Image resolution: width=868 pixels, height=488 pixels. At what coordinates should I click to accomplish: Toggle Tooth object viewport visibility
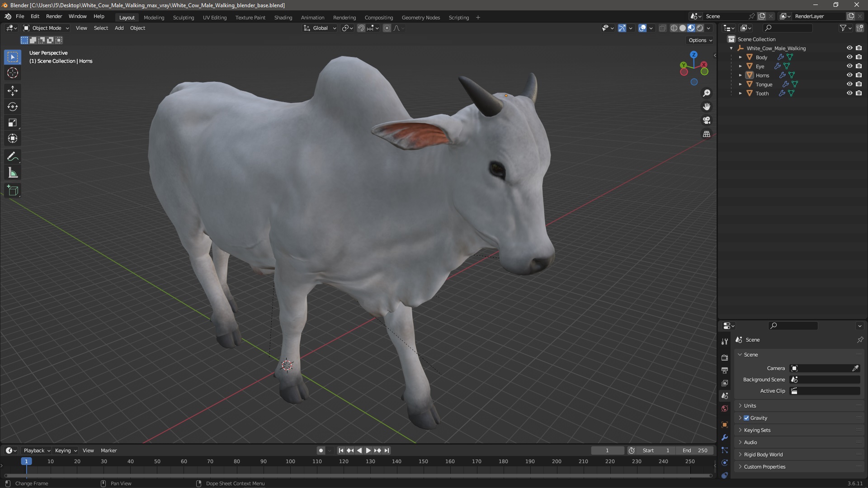(849, 93)
